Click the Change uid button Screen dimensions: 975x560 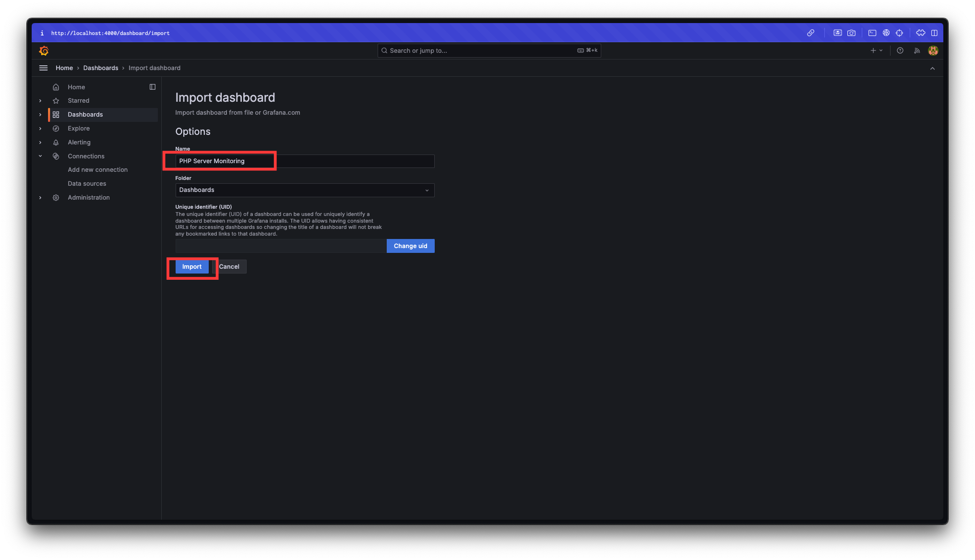pyautogui.click(x=410, y=246)
